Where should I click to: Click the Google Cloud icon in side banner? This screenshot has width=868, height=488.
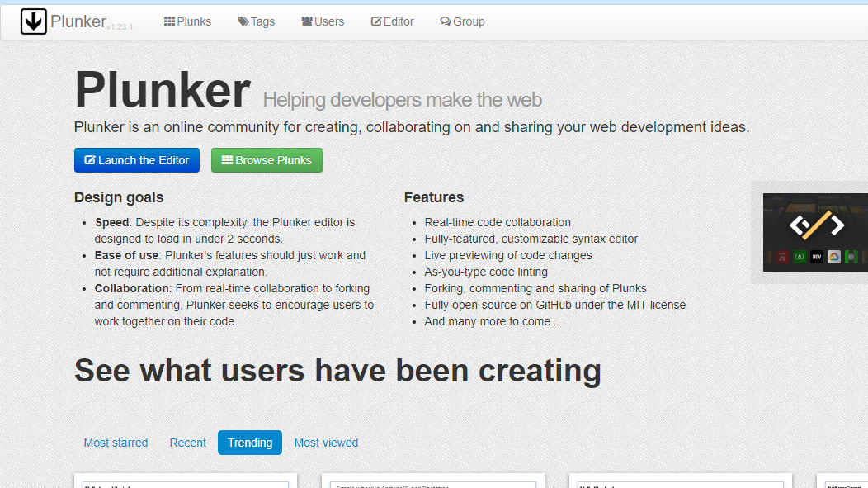pos(833,257)
